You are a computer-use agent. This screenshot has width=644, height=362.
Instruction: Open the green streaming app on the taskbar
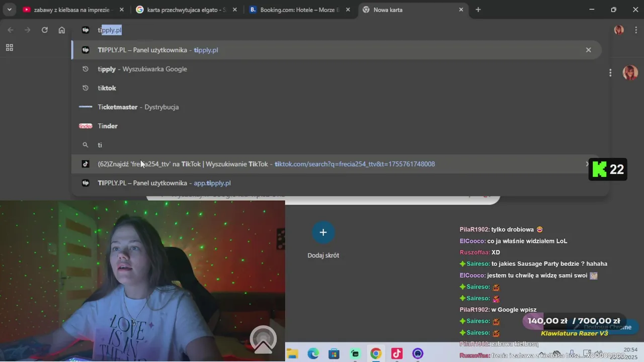(355, 354)
